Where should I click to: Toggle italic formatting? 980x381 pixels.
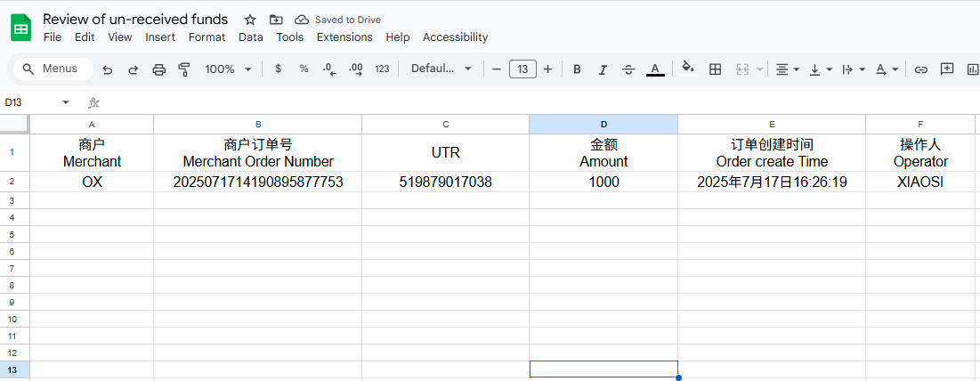[603, 69]
